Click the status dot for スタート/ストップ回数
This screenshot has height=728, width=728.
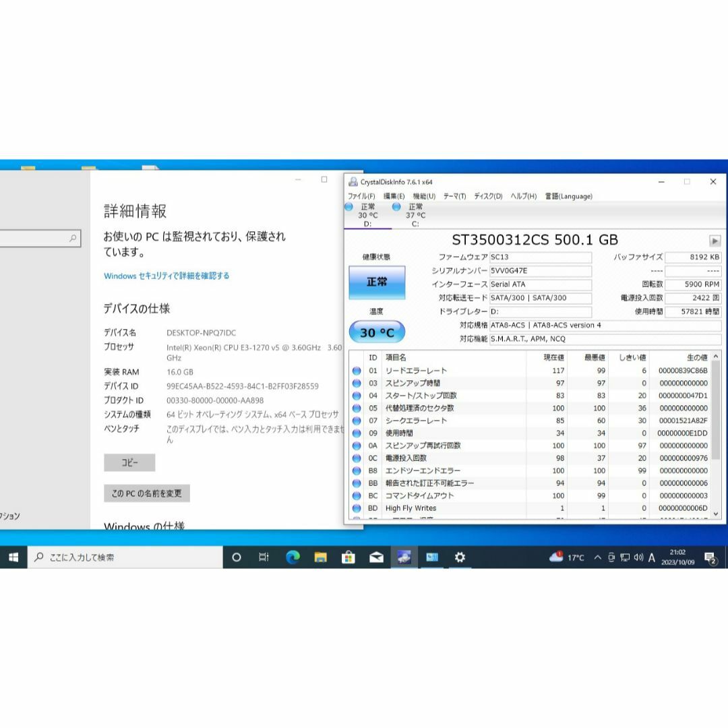[x=357, y=396]
